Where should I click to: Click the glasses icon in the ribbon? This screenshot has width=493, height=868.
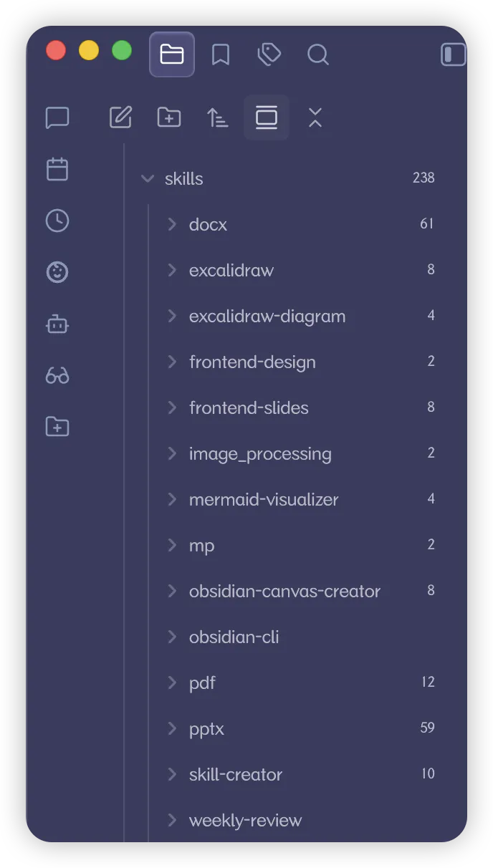click(x=57, y=375)
